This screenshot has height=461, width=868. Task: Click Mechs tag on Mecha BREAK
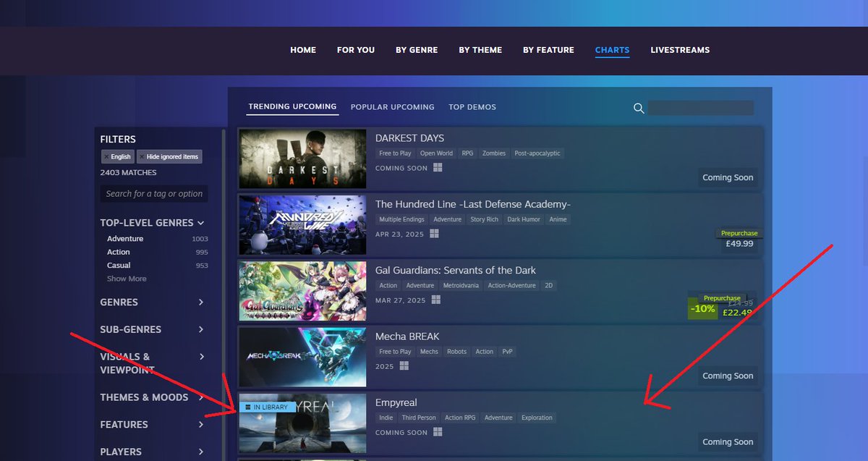[429, 352]
